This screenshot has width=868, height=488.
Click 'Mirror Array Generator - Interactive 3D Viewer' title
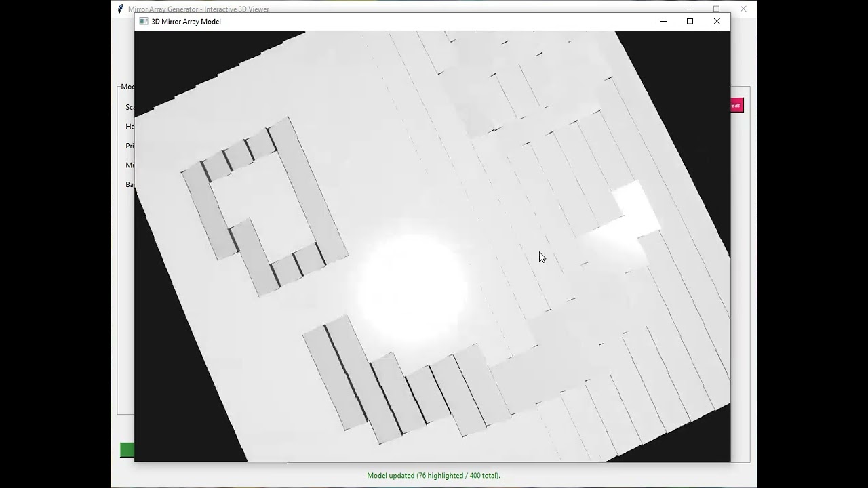tap(199, 9)
